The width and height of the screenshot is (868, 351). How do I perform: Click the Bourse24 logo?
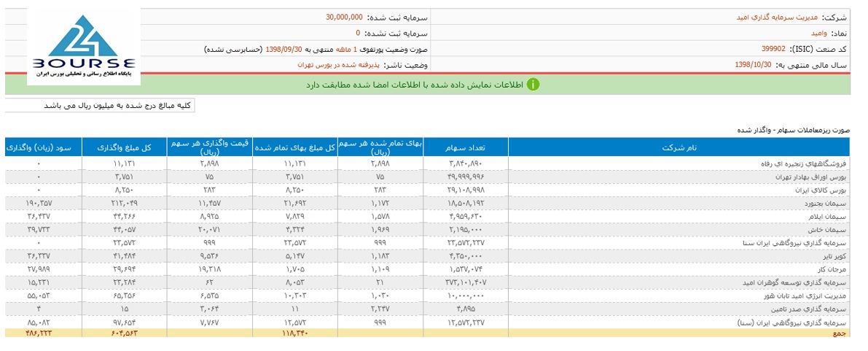click(x=84, y=48)
